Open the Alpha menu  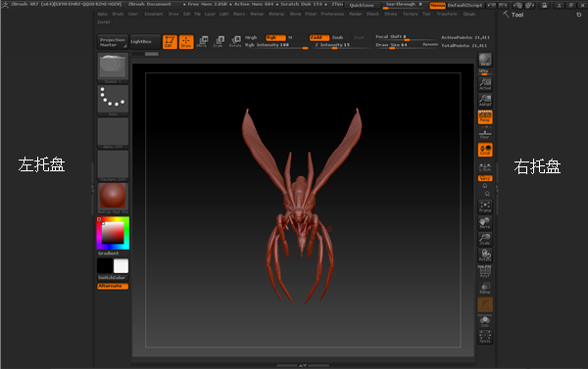click(102, 14)
